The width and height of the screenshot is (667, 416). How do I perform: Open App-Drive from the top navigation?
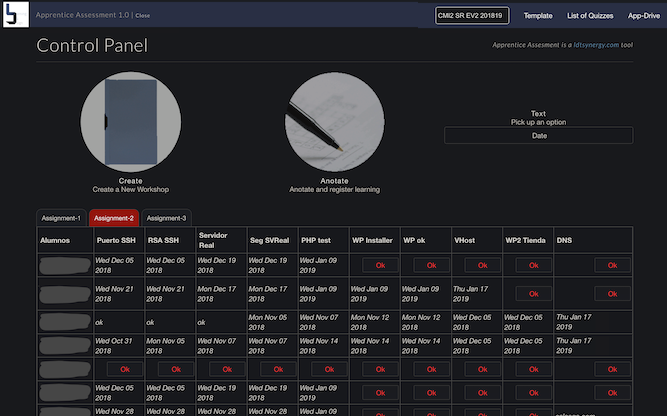(x=643, y=15)
